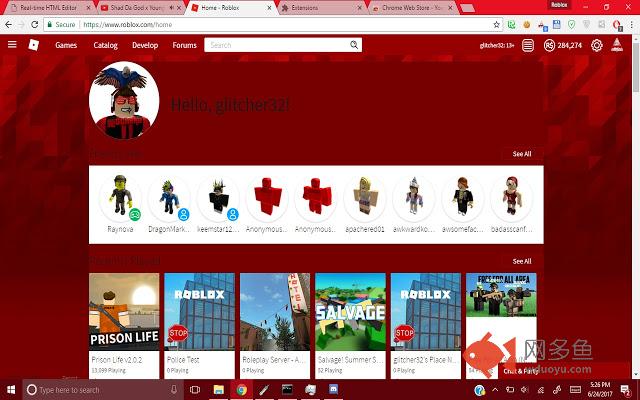Open friend keemstar12's avatar
640x400 pixels.
pos(218,198)
